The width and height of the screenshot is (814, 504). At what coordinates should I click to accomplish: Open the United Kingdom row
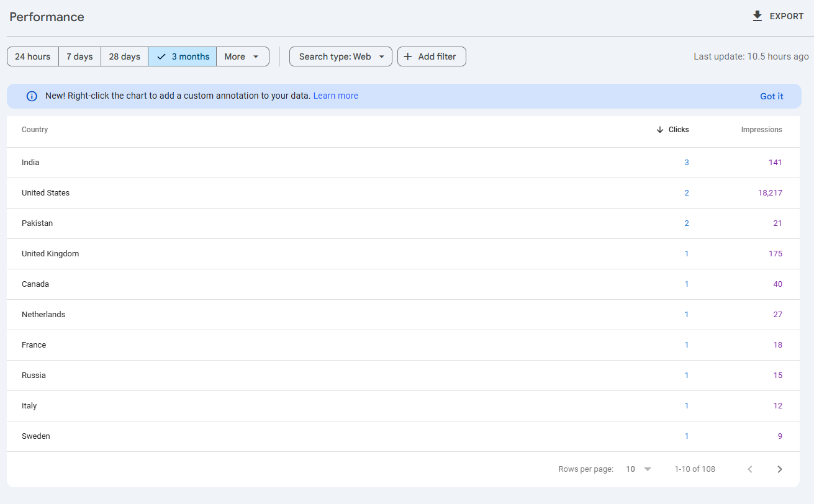click(50, 254)
